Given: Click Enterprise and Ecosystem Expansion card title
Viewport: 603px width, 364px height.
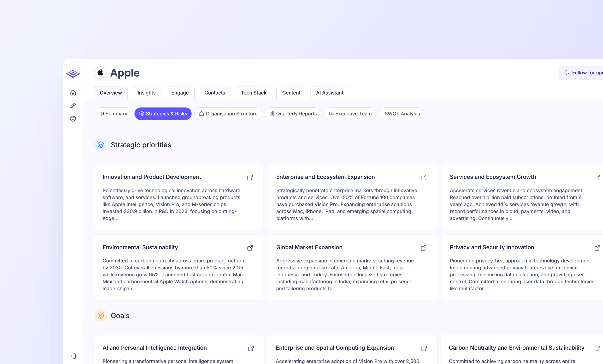Looking at the screenshot, I should (326, 177).
